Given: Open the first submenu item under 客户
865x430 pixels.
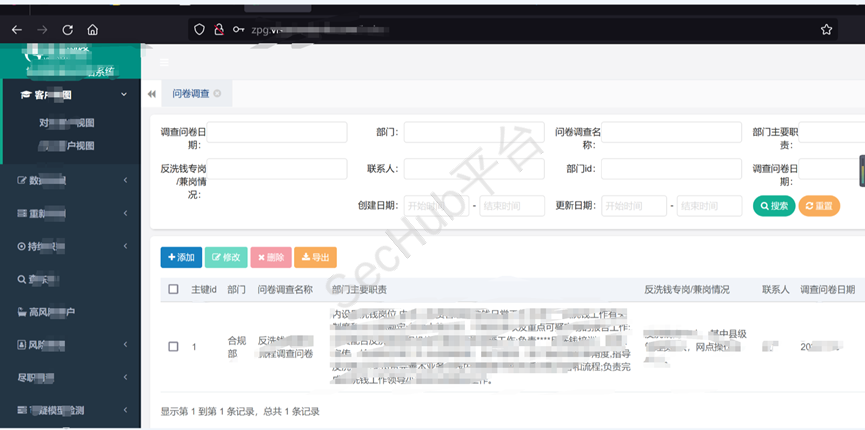Looking at the screenshot, I should point(67,123).
